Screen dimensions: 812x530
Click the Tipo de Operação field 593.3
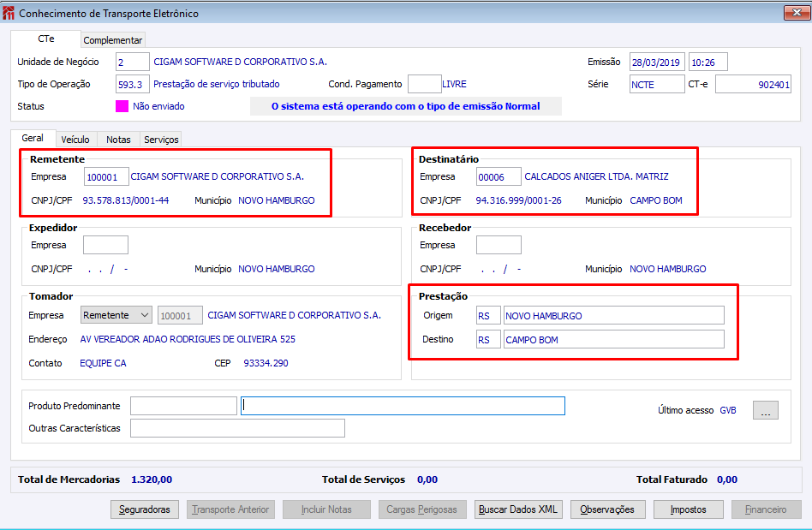(x=133, y=84)
